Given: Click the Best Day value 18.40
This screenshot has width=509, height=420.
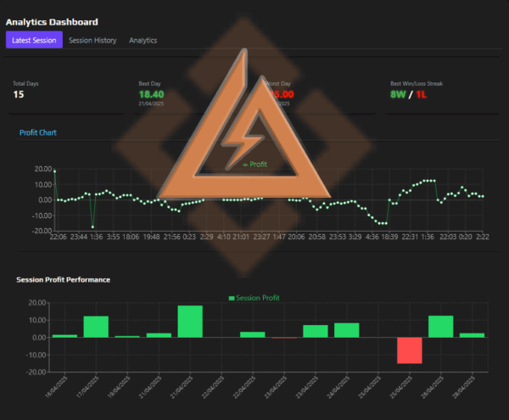Looking at the screenshot, I should (150, 93).
